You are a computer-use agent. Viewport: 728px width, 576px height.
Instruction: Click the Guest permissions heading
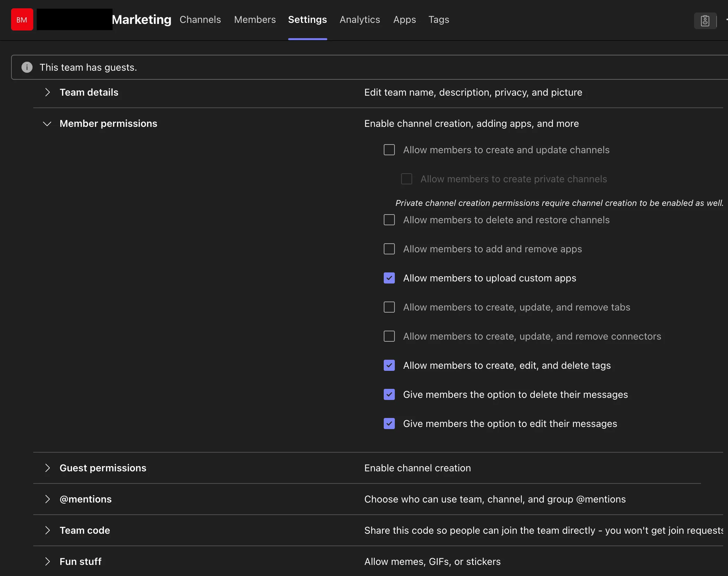[x=103, y=468]
